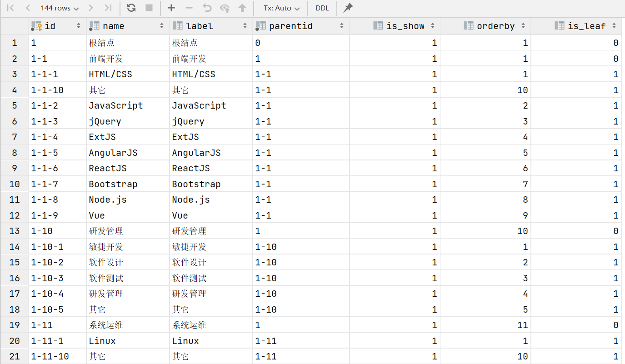Pin the tab with pin icon
This screenshot has width=625, height=364.
[348, 8]
